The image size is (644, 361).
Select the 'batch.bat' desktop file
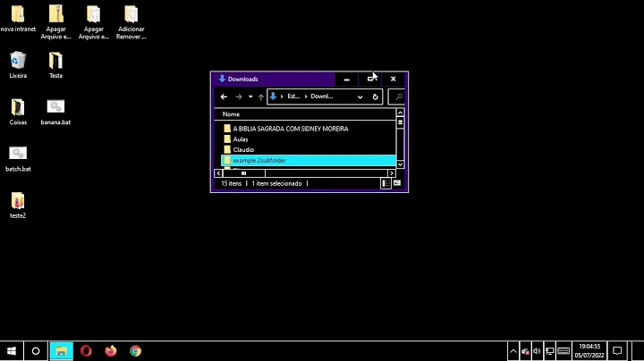click(18, 158)
